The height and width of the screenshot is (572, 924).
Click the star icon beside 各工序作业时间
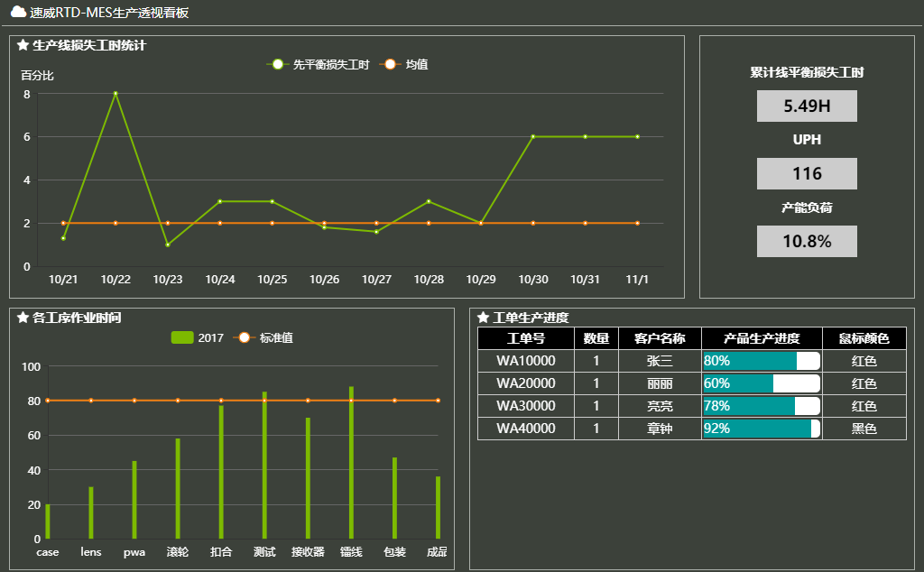point(23,318)
